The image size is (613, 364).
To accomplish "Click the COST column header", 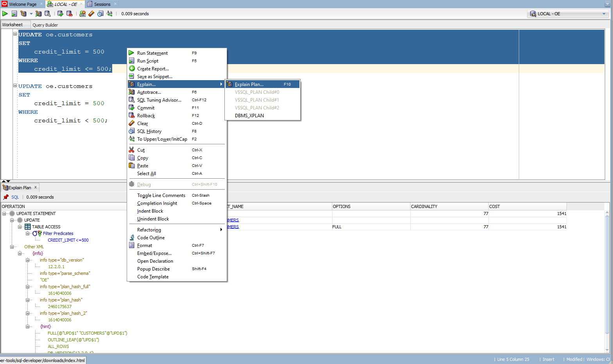I will pyautogui.click(x=527, y=206).
